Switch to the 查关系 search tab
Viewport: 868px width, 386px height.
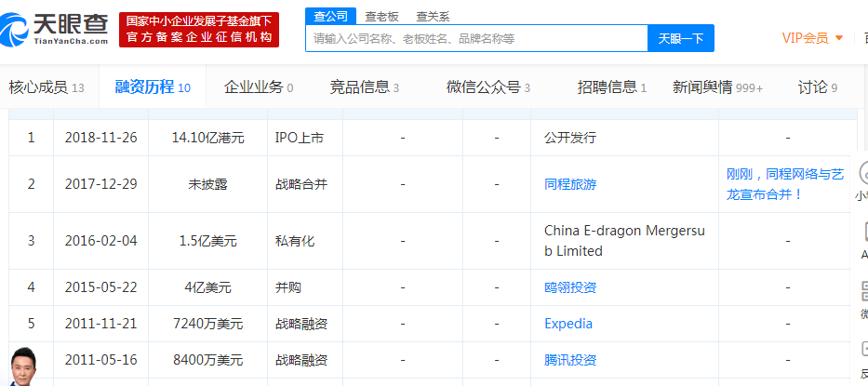433,16
